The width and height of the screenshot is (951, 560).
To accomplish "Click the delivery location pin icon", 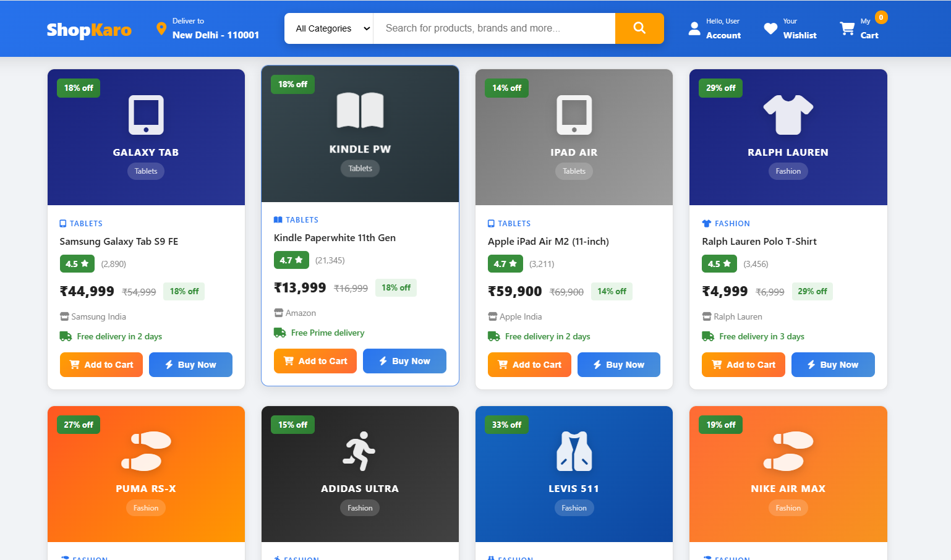I will [x=161, y=28].
